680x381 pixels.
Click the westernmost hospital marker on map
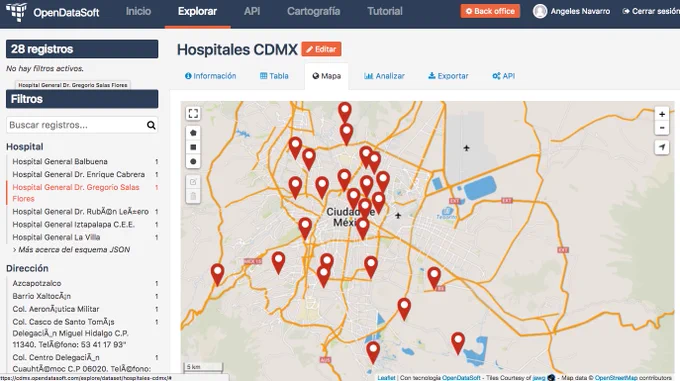coord(217,274)
